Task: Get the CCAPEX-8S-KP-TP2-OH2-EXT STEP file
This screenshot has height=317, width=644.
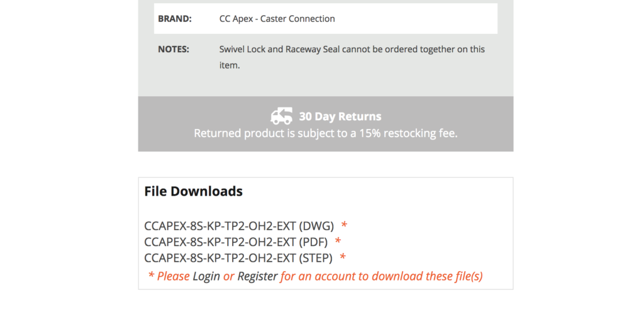Action: click(x=238, y=257)
